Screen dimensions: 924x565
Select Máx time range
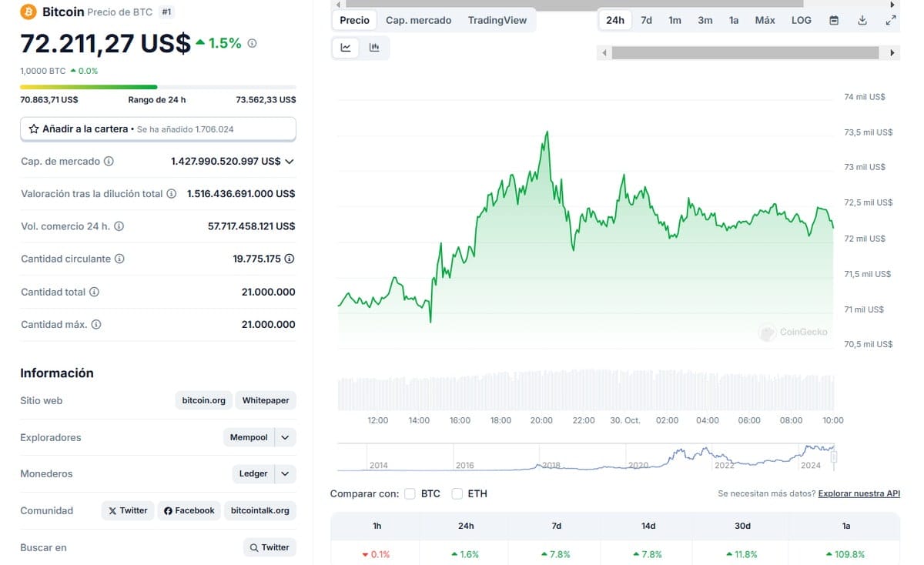click(x=765, y=21)
